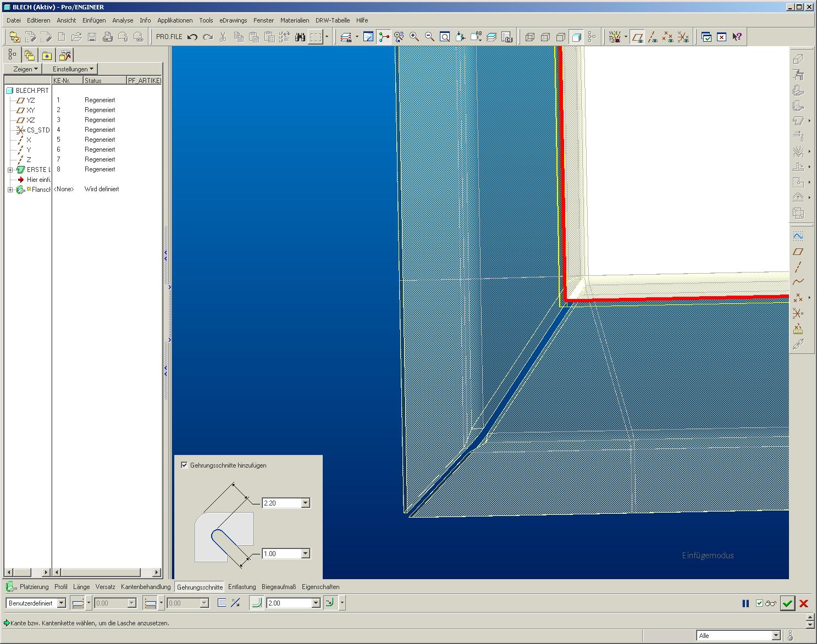Expand the Flansch tree node
Image resolution: width=817 pixels, height=644 pixels.
pos(10,190)
